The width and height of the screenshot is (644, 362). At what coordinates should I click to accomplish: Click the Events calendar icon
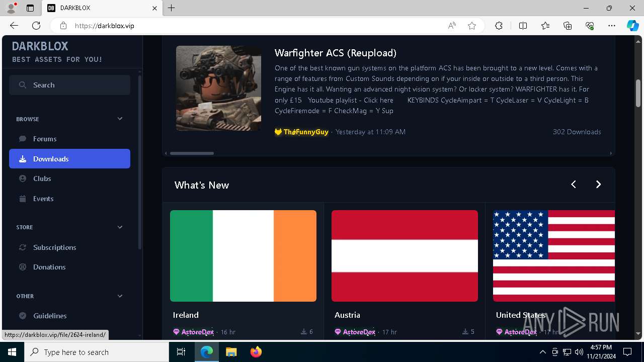[23, 199]
